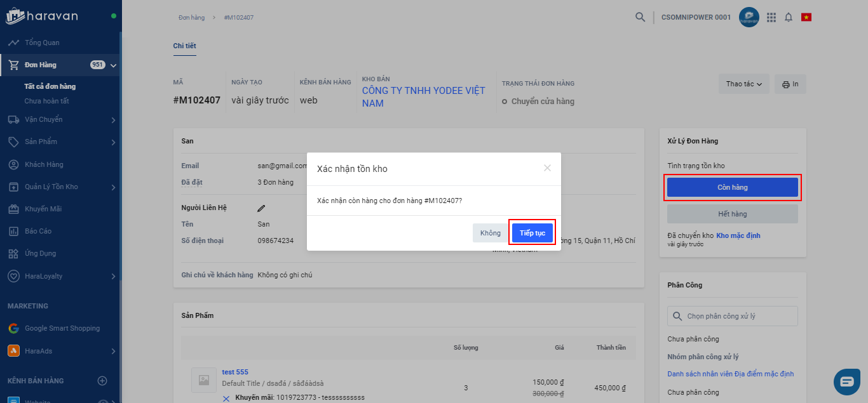Image resolution: width=868 pixels, height=403 pixels.
Task: Expand the Vận Chuyển submenu arrow
Action: 113,119
